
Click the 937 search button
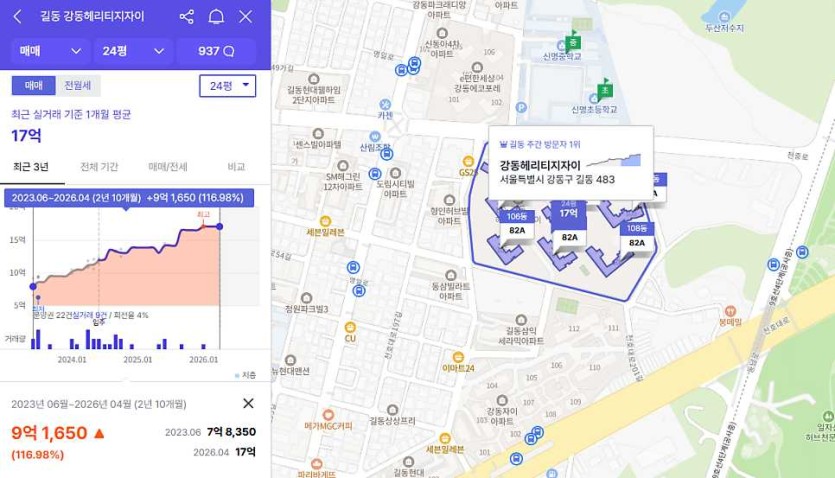pos(216,51)
